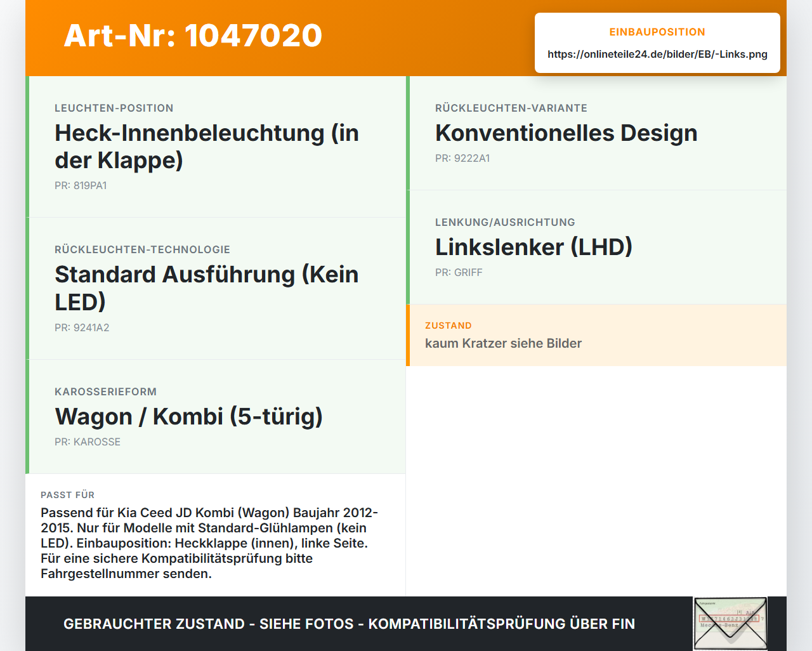
Task: Click the footer banner Gebrauchter Zustand text
Action: pos(349,624)
